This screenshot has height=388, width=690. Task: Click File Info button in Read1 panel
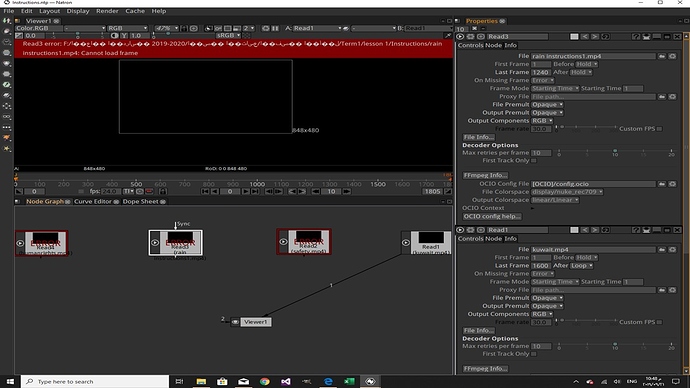click(x=479, y=331)
